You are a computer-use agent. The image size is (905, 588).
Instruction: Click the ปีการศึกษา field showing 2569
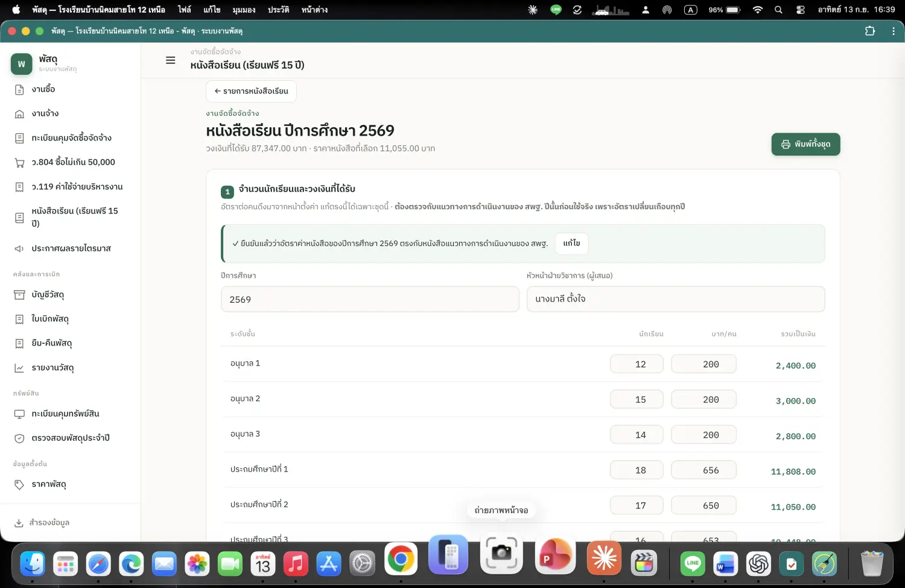[x=370, y=299]
